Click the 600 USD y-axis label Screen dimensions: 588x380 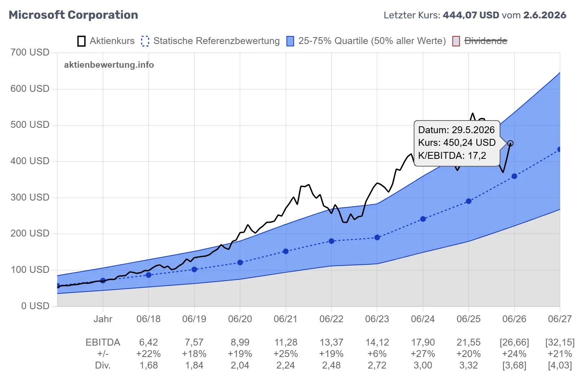(30, 89)
